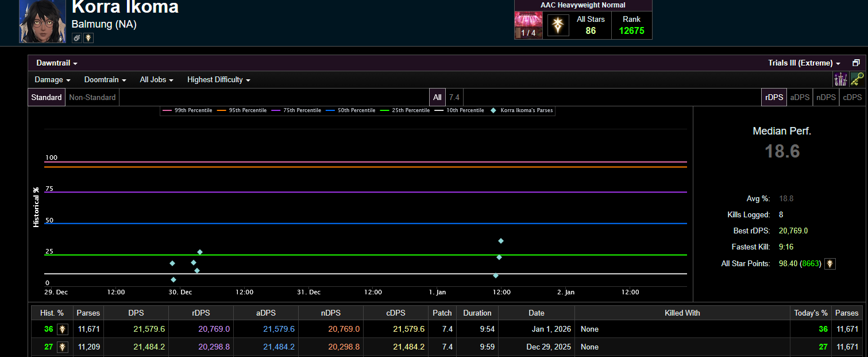Click the Dec 29, 2025 date cell
Image resolution: width=868 pixels, height=357 pixels.
(x=537, y=347)
